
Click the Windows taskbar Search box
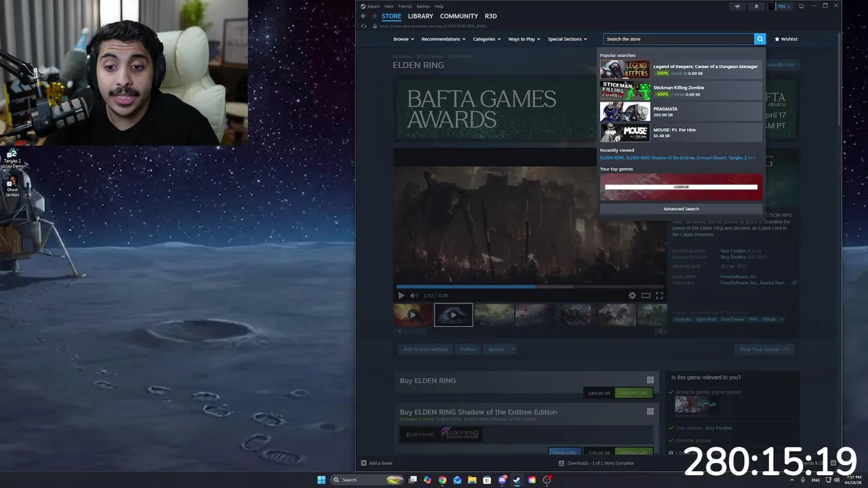pos(367,480)
